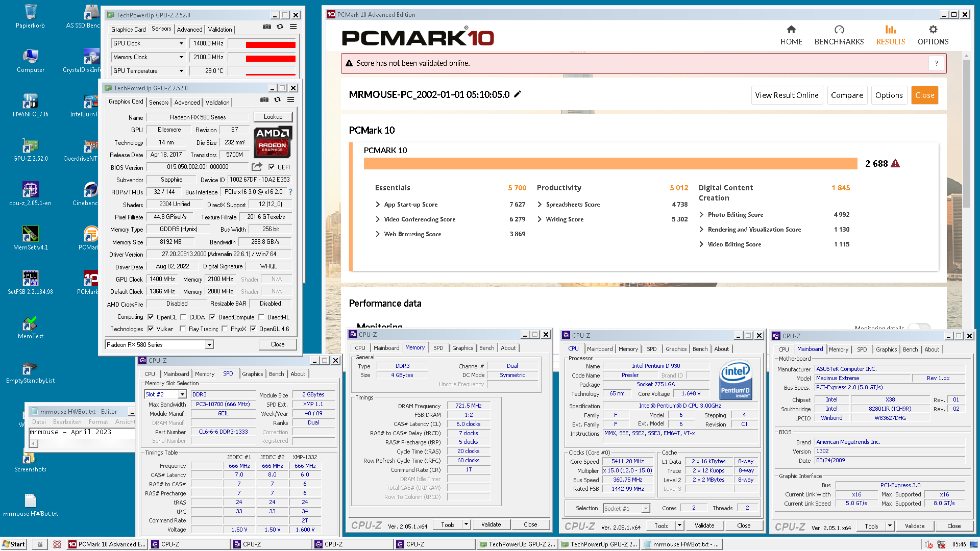Select HWiNFO_736 desktop icon
The height and width of the screenshot is (551, 980).
pos(30,105)
